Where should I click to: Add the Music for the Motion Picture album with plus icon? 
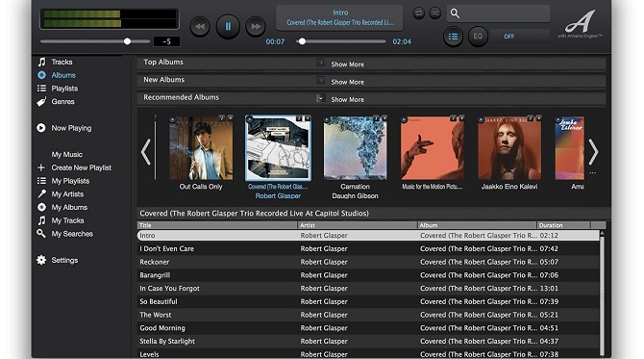[461, 118]
